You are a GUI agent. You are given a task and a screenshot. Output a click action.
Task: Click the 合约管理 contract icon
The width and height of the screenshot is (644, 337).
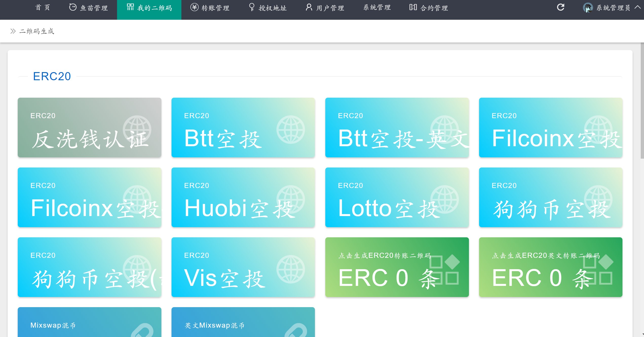point(413,7)
